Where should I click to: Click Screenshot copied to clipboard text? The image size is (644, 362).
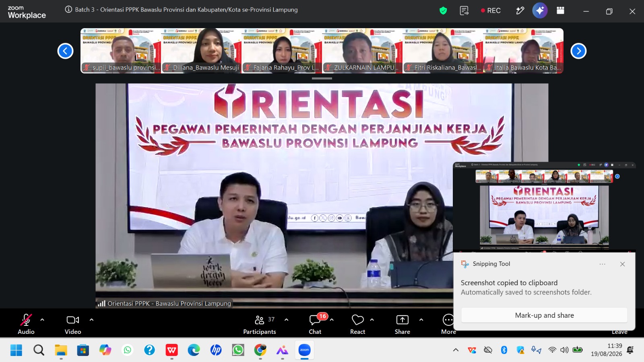coord(509,283)
